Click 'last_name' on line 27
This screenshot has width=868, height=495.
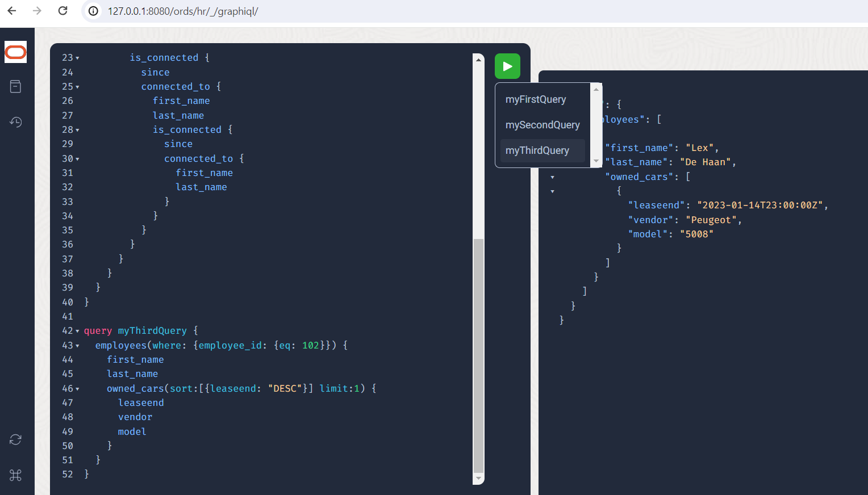[x=178, y=115]
